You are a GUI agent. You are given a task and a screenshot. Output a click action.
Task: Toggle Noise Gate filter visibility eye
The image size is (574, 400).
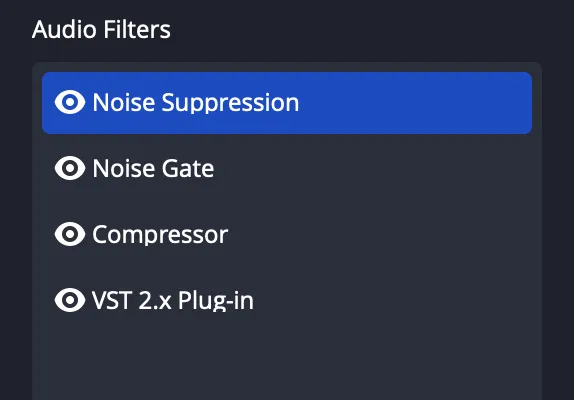click(x=70, y=168)
